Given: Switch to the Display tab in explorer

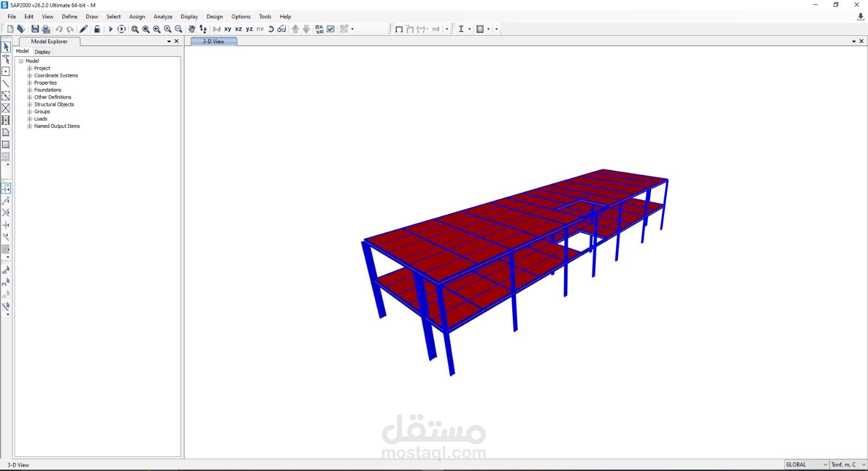Looking at the screenshot, I should point(43,52).
